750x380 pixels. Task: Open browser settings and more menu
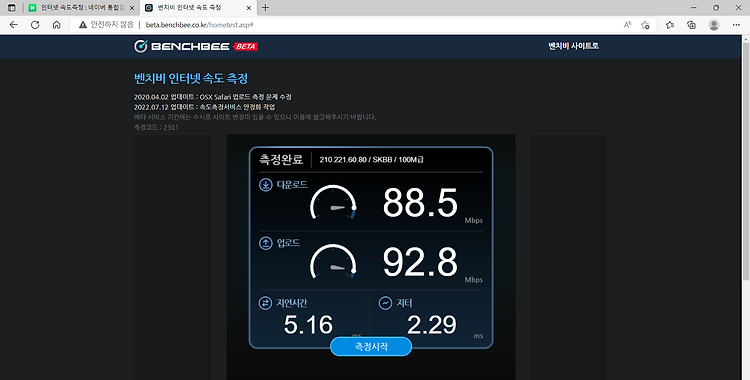(x=736, y=25)
